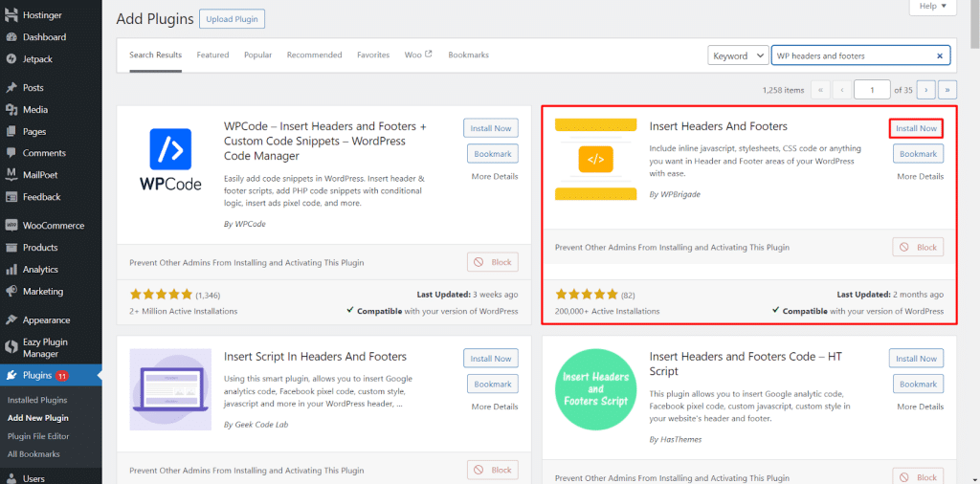
Task: Click the Plugins plug icon
Action: coord(11,375)
